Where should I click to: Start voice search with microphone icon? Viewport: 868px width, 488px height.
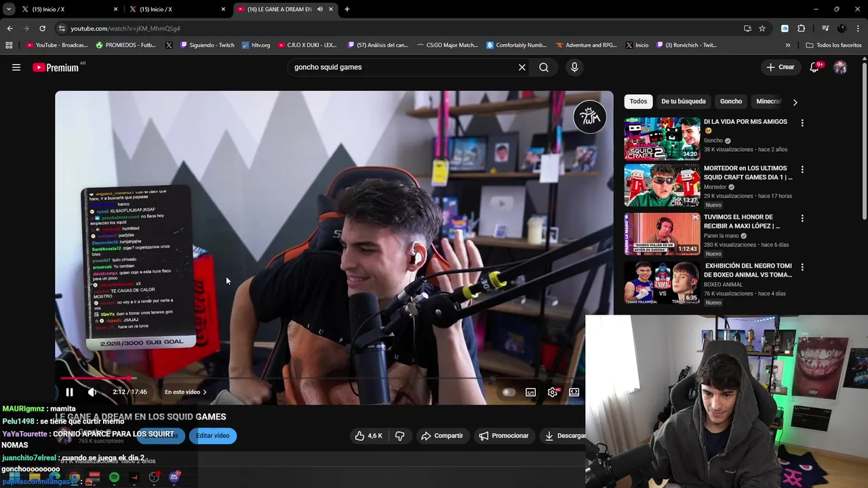click(x=574, y=67)
